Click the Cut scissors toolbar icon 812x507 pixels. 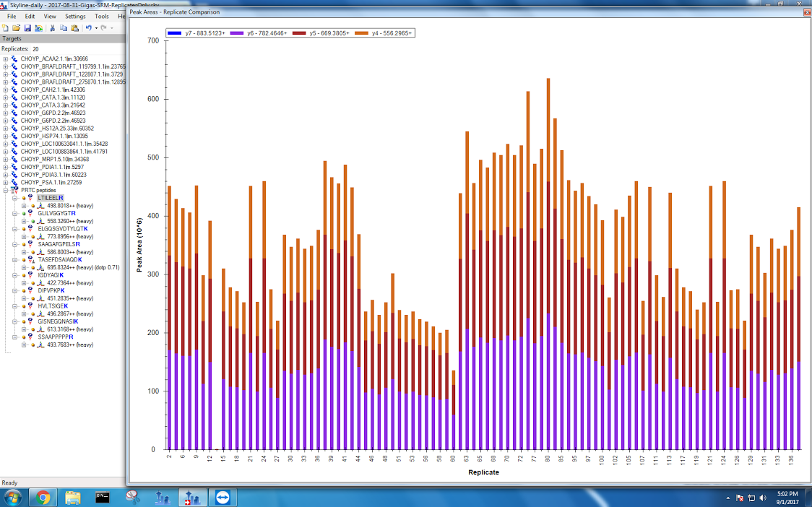53,27
